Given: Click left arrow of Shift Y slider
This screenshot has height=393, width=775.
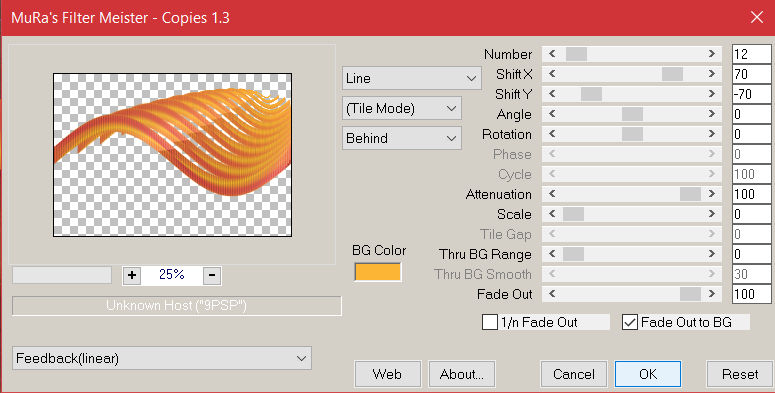Looking at the screenshot, I should (x=552, y=94).
